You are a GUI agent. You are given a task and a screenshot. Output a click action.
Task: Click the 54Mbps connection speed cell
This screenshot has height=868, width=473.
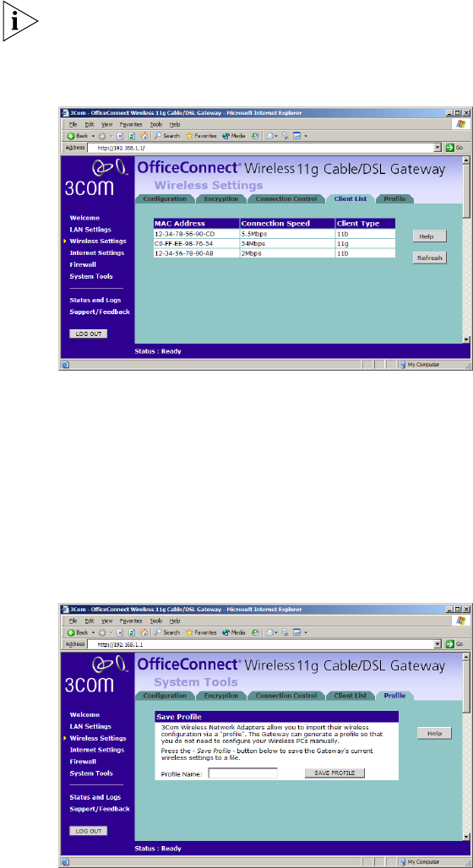[x=287, y=243]
